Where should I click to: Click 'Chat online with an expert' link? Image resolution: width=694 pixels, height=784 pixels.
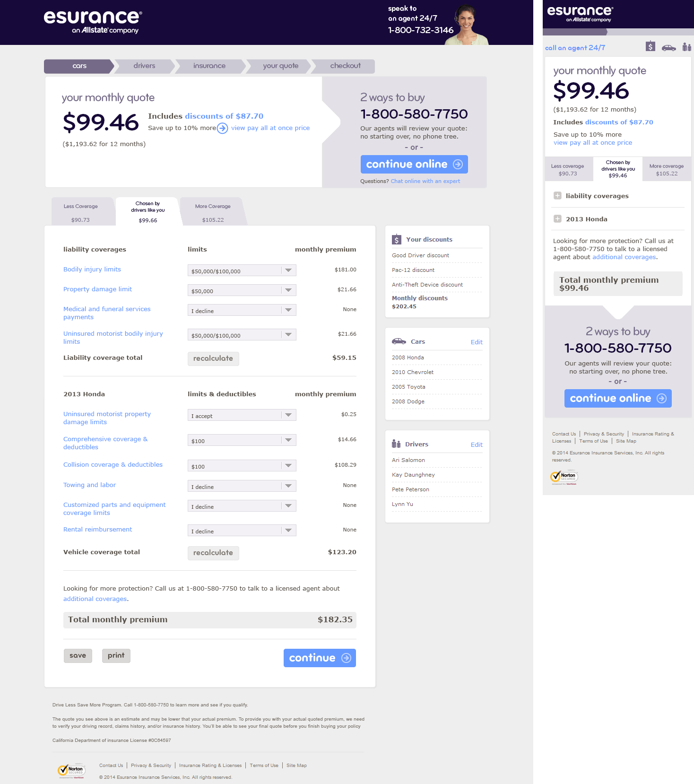[x=425, y=181]
